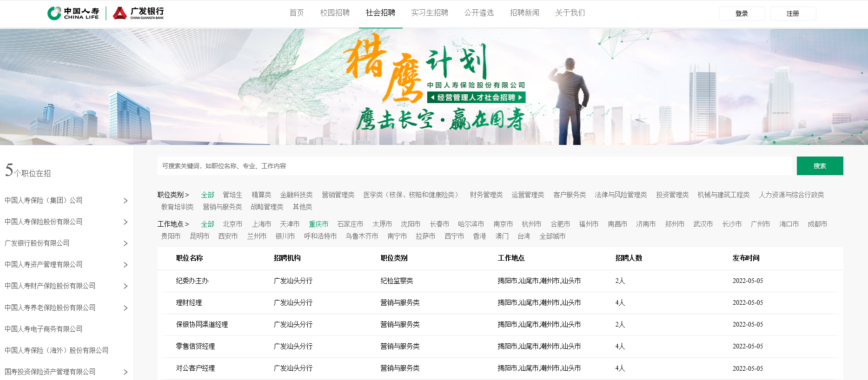
Task: Select 全部 in 职位类别 filter
Action: coord(207,195)
